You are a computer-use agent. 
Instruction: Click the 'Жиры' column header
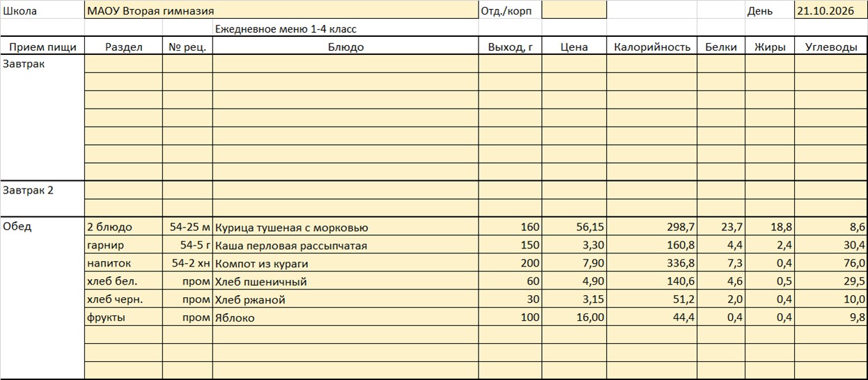click(770, 47)
